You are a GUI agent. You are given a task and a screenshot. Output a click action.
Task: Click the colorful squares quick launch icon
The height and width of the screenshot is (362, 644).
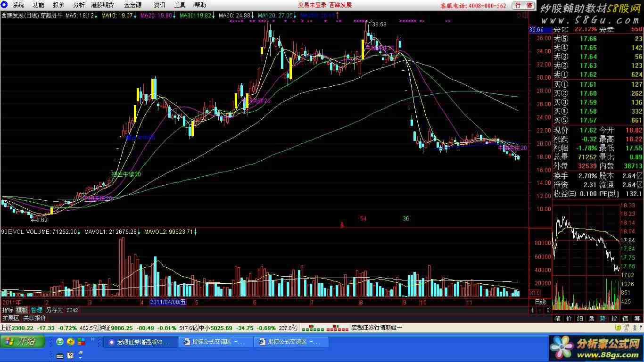click(x=81, y=342)
